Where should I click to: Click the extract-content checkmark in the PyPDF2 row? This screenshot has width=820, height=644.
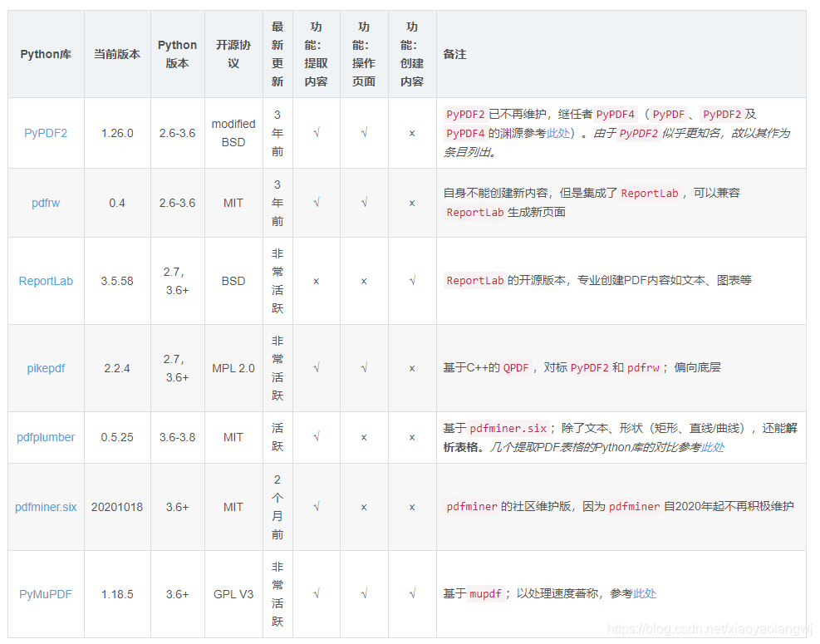coord(316,133)
